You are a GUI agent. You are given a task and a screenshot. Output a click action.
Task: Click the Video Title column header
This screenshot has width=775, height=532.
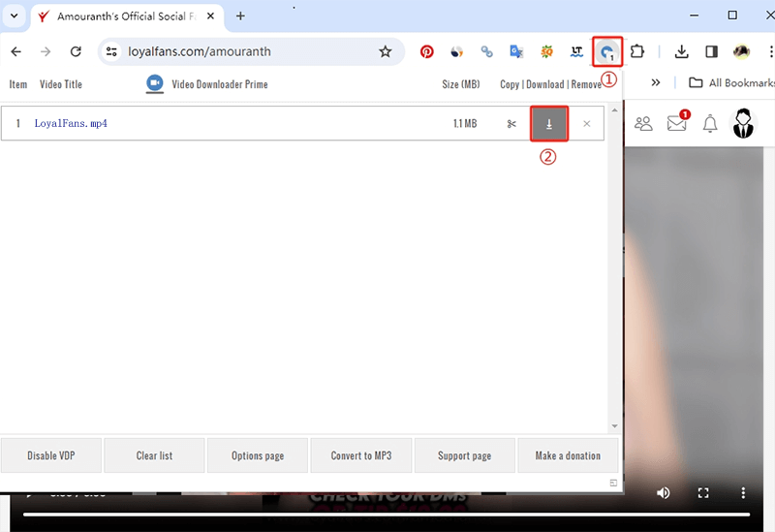tap(61, 84)
